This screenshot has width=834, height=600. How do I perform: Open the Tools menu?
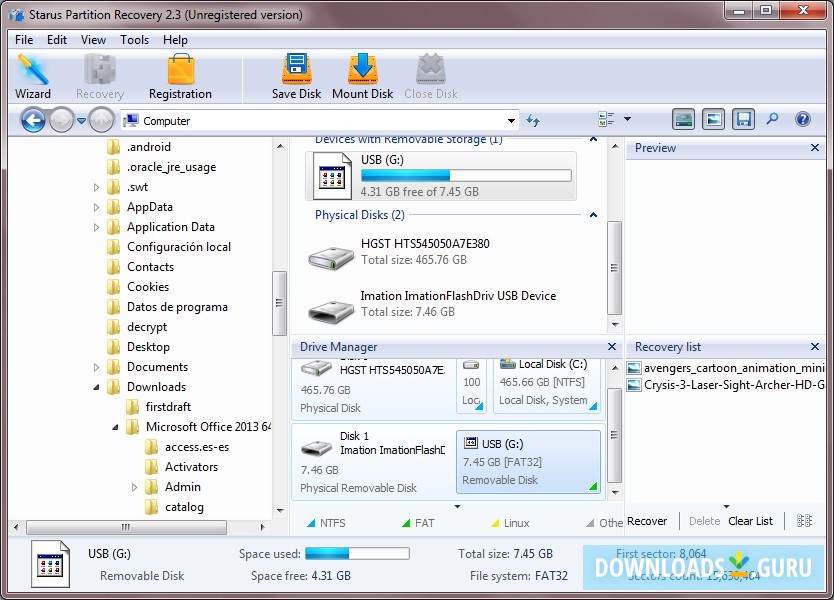click(x=134, y=39)
